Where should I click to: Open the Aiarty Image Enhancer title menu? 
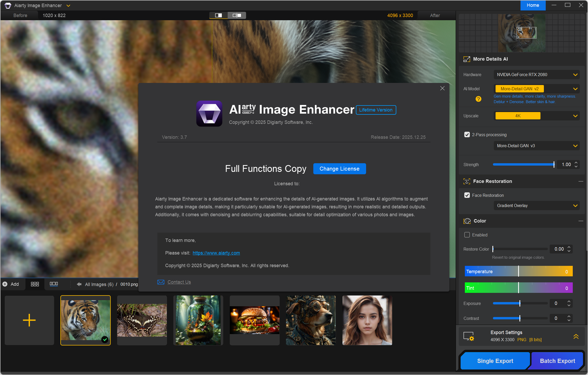(x=68, y=6)
